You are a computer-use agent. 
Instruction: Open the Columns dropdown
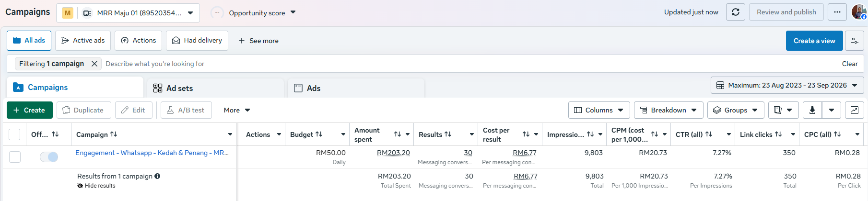click(x=598, y=110)
